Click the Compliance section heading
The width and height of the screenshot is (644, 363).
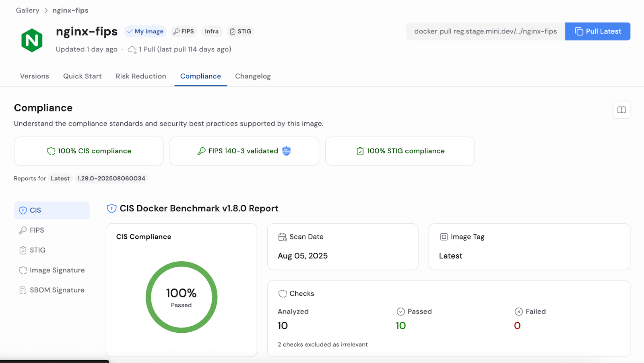[x=43, y=108]
